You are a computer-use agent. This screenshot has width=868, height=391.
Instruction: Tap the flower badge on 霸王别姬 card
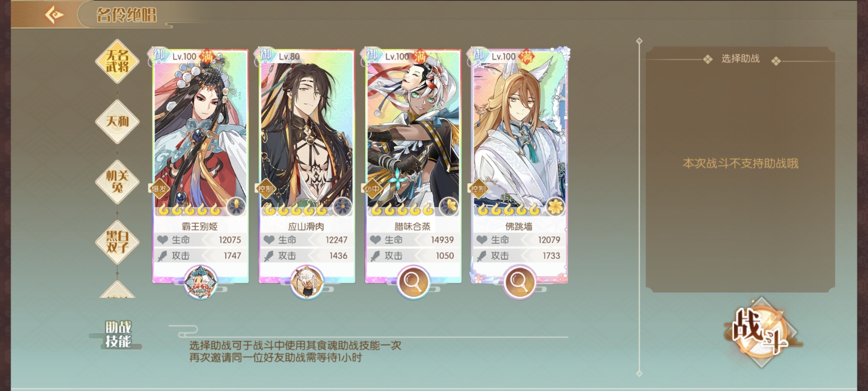pyautogui.click(x=236, y=207)
